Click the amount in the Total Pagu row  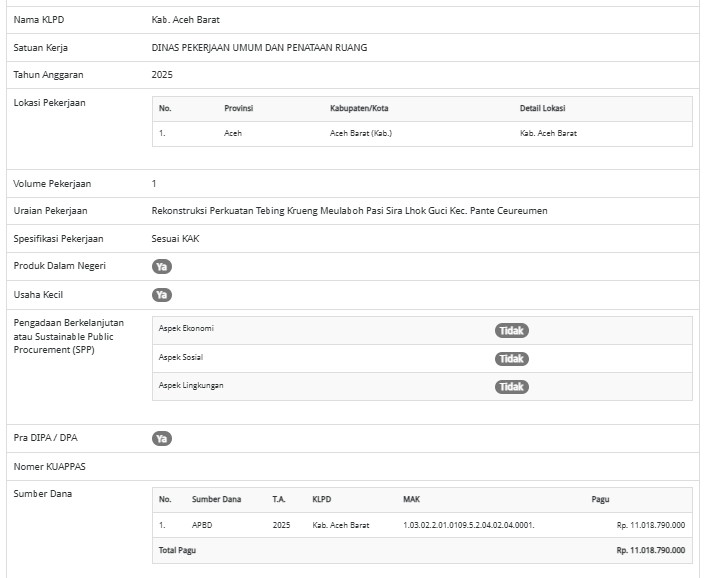click(x=650, y=550)
